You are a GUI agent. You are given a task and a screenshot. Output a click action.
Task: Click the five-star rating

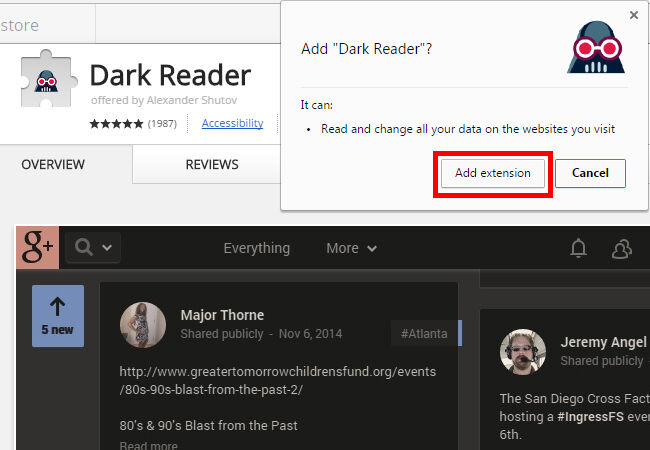click(116, 123)
